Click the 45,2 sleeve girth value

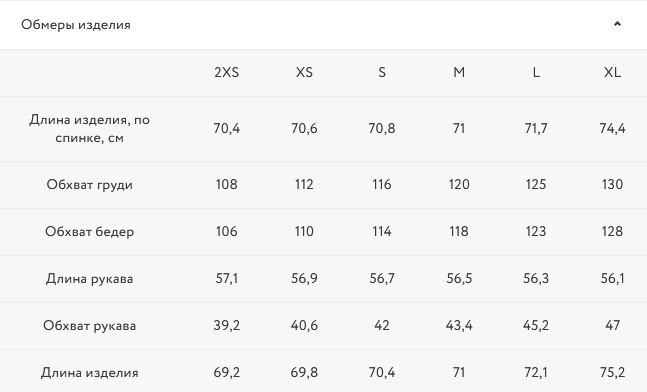[536, 326]
